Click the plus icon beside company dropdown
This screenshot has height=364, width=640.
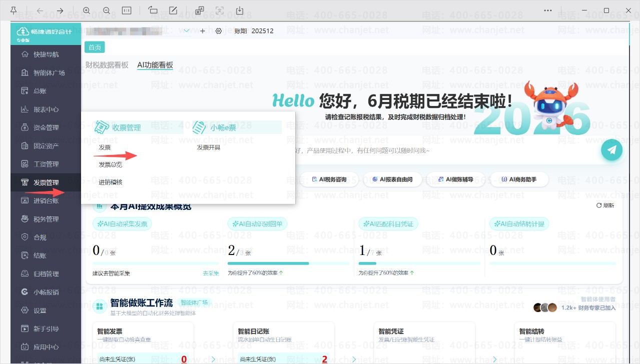coord(203,31)
